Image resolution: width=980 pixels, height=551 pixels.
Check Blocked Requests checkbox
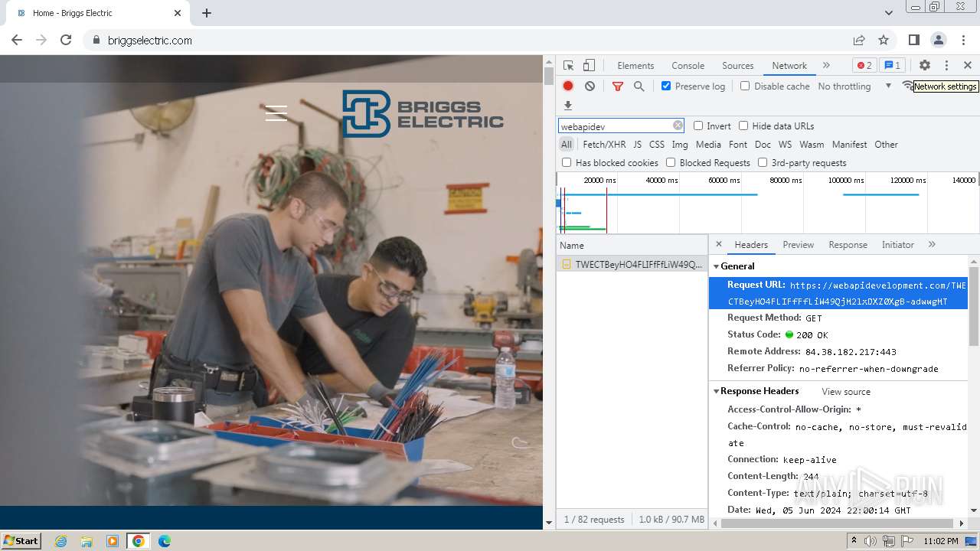(x=671, y=162)
